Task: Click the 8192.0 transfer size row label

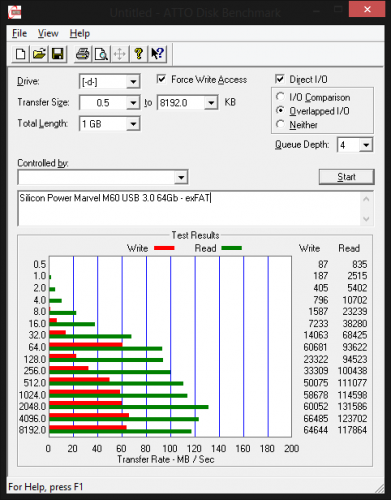Action: [x=32, y=430]
